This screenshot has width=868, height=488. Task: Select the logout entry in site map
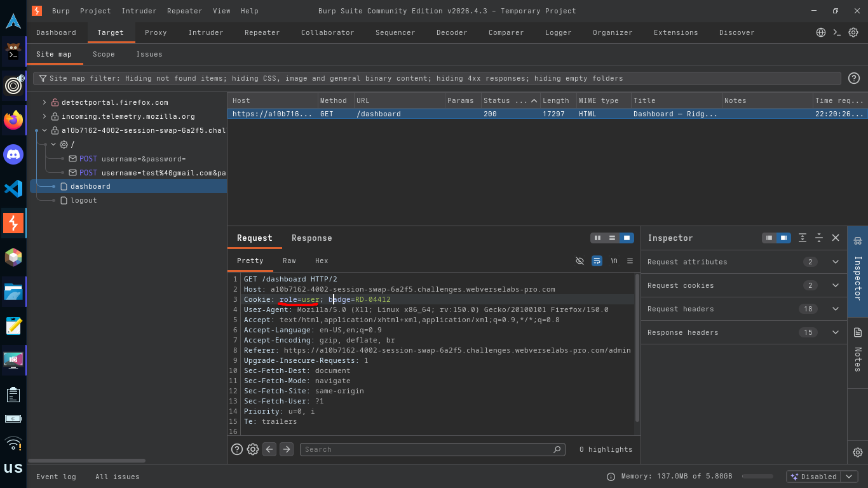click(83, 200)
